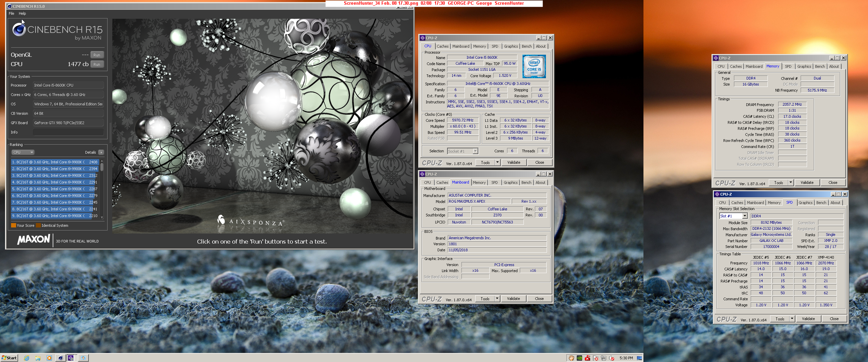Click Cinebench title bar app icon
Viewport: 868px width, 362px height.
(x=9, y=6)
